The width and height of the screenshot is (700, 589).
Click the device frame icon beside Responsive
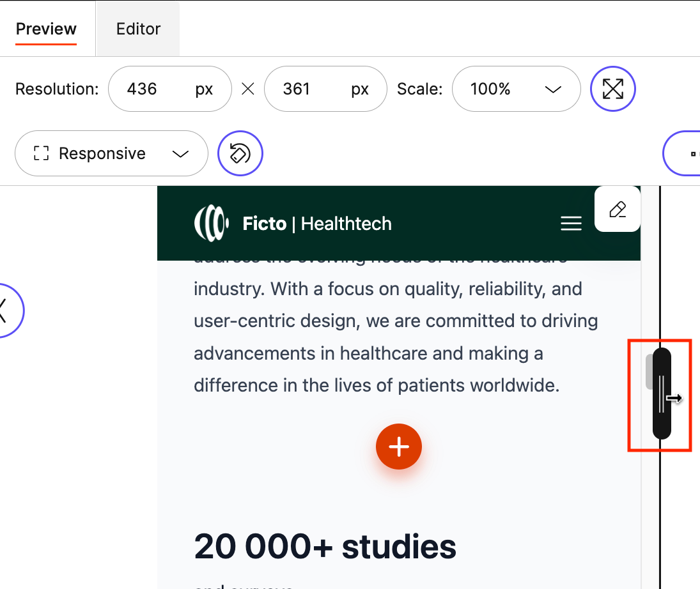click(41, 153)
